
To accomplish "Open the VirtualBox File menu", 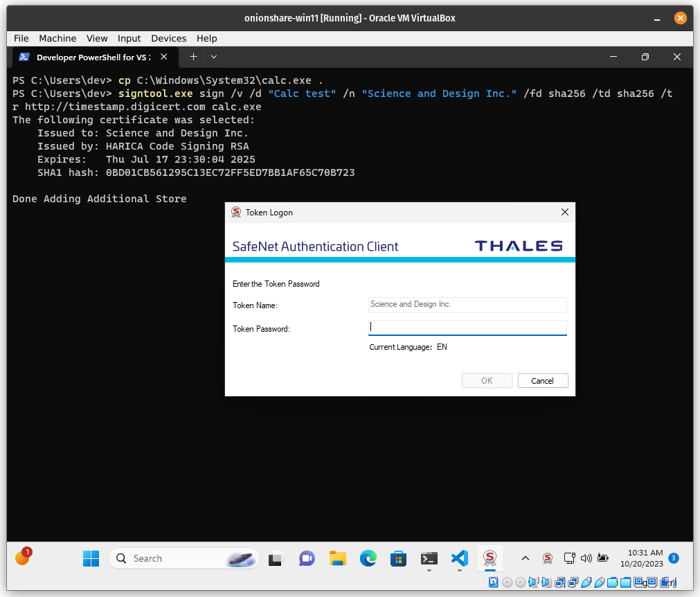I will (x=21, y=38).
